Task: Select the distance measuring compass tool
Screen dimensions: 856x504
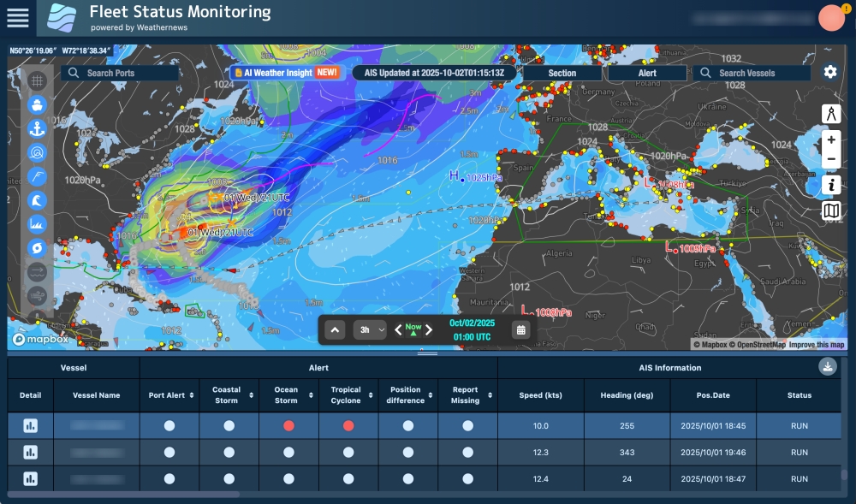Action: point(830,115)
